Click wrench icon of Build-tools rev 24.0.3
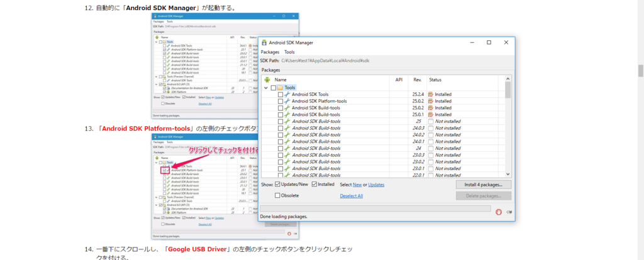 (x=287, y=128)
